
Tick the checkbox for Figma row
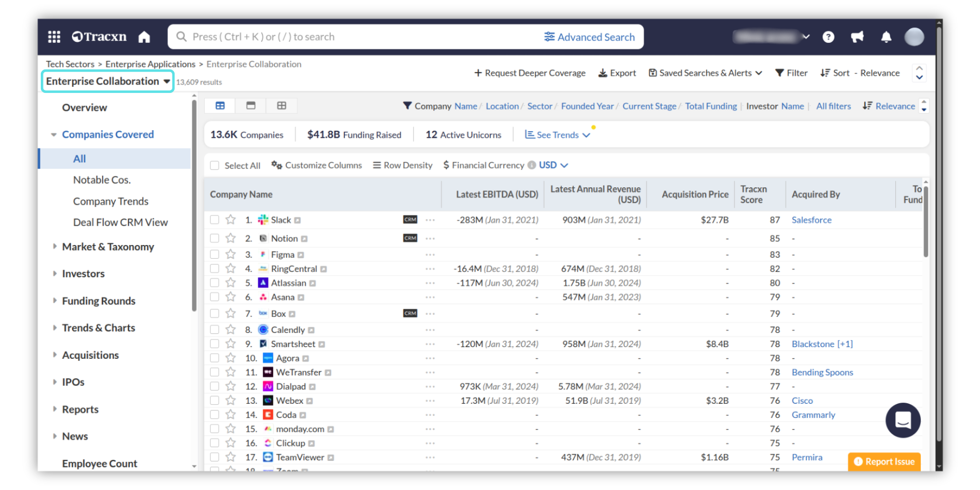tap(215, 254)
